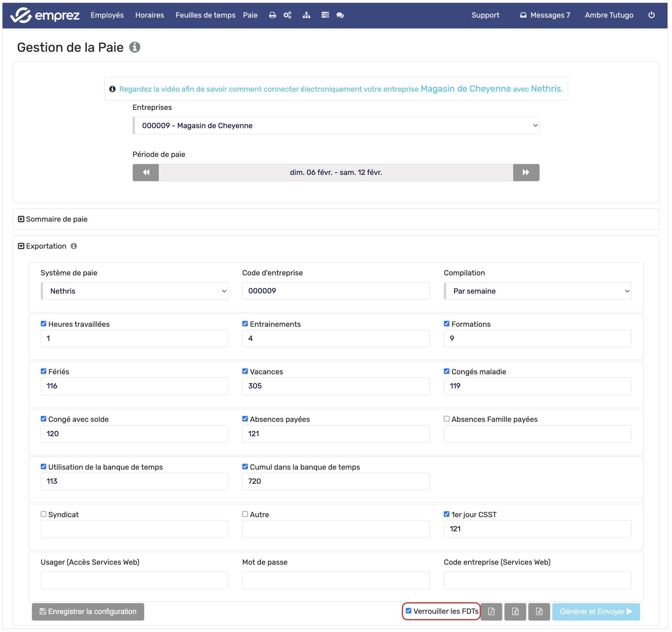This screenshot has height=632, width=672.
Task: Open the chat bubbles icon
Action: [x=340, y=15]
